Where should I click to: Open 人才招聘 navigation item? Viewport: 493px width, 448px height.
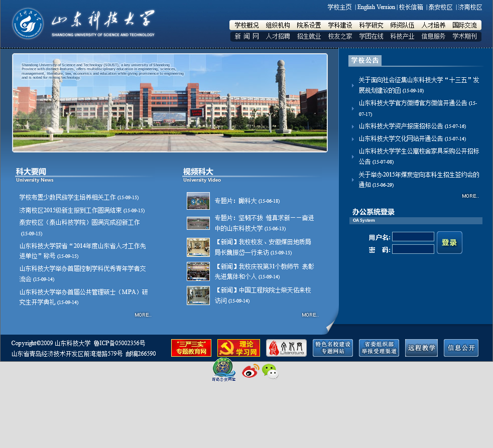[x=278, y=37]
